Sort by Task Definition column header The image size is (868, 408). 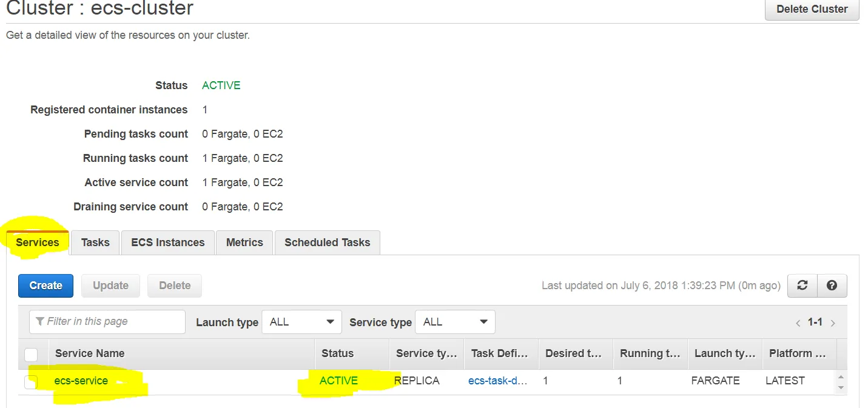(501, 353)
